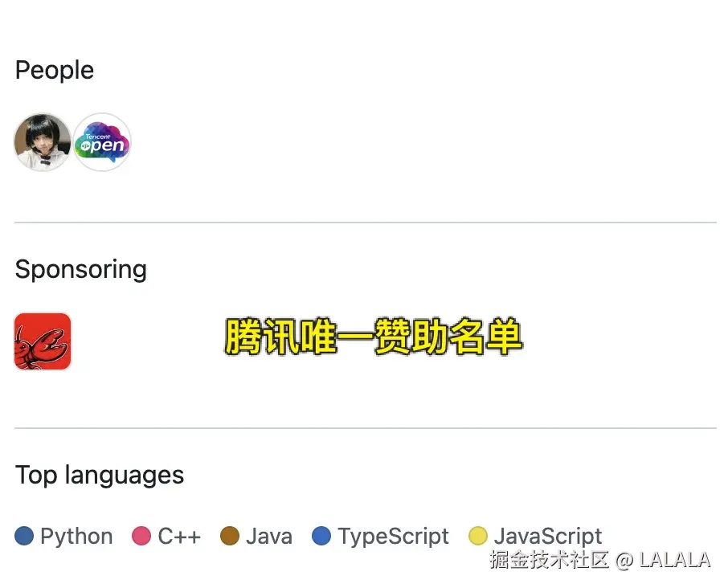Select the C++ language link
Image resolution: width=728 pixels, height=588 pixels.
point(179,537)
